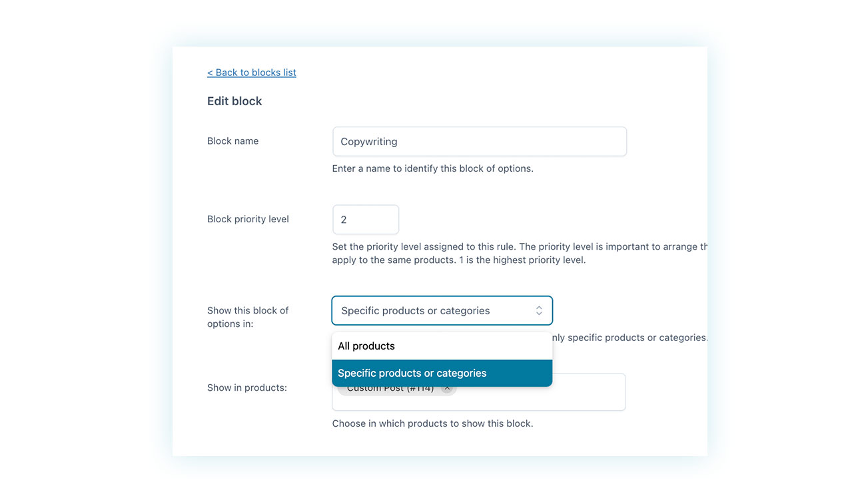Click the Block name label
The width and height of the screenshot is (866, 504).
pyautogui.click(x=232, y=141)
